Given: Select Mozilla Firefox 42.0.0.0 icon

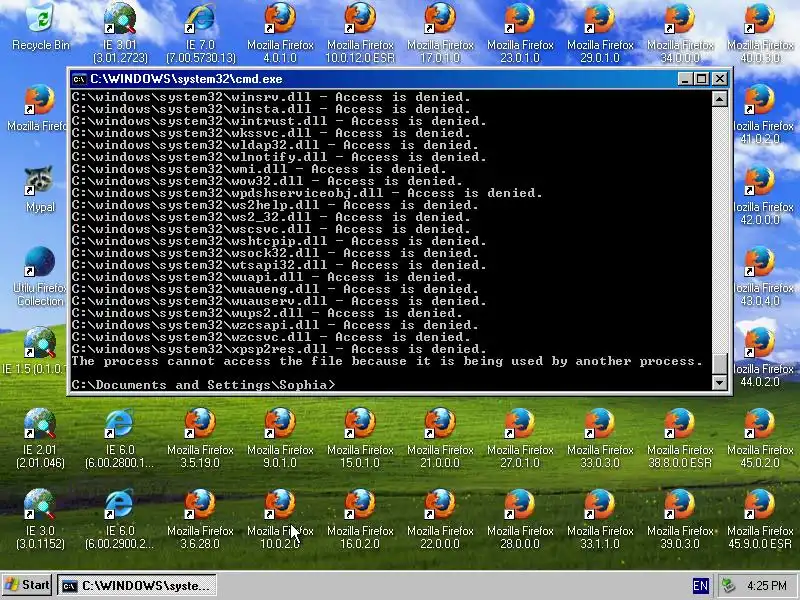Looking at the screenshot, I should coord(760,195).
